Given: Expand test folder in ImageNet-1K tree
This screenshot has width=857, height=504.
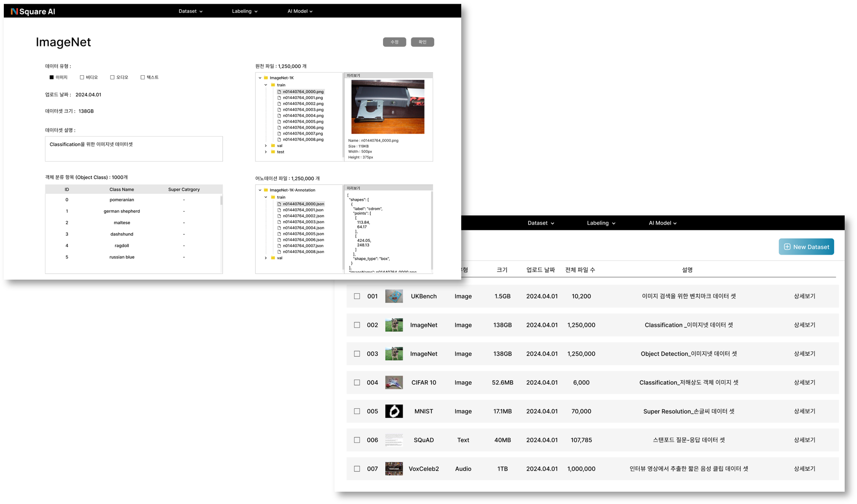Looking at the screenshot, I should pyautogui.click(x=266, y=152).
